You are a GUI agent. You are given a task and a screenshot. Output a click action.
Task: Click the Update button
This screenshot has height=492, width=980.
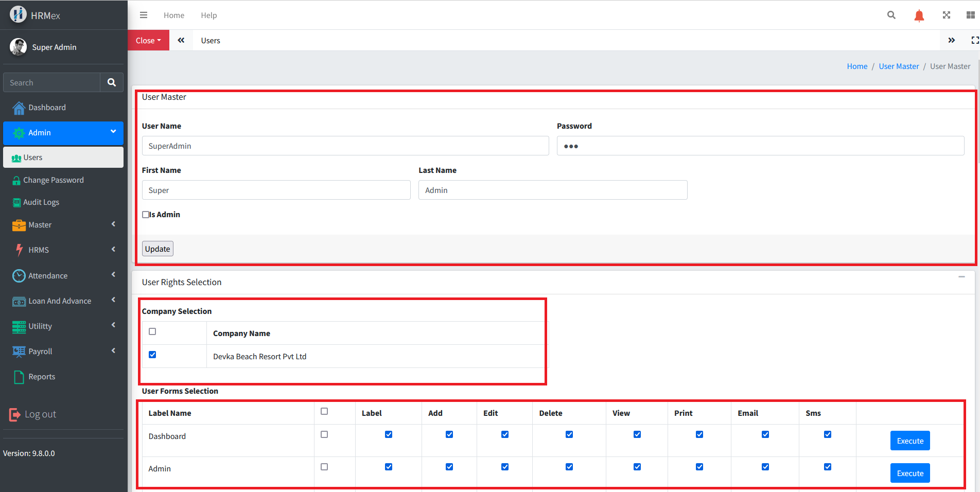pyautogui.click(x=157, y=249)
